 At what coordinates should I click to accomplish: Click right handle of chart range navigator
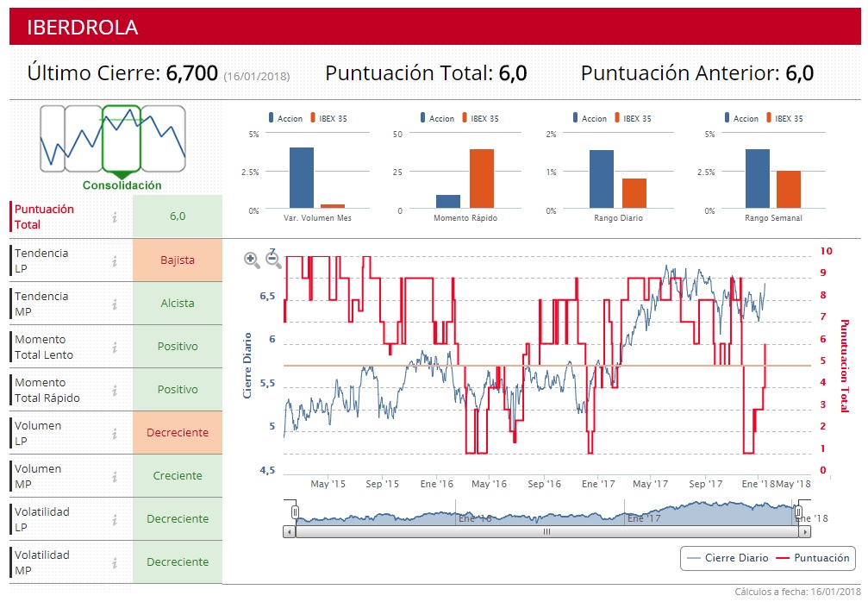(x=798, y=512)
